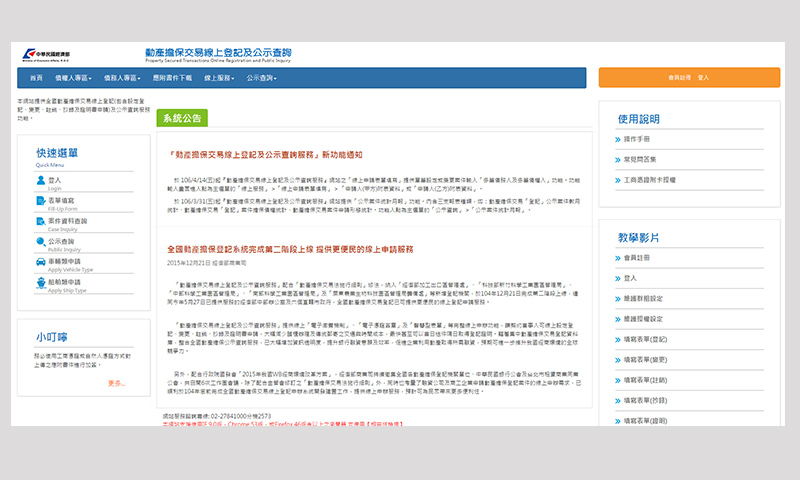This screenshot has width=800, height=480.
Task: Open the 填寫表單(註銷) tutorial link
Action: (645, 380)
